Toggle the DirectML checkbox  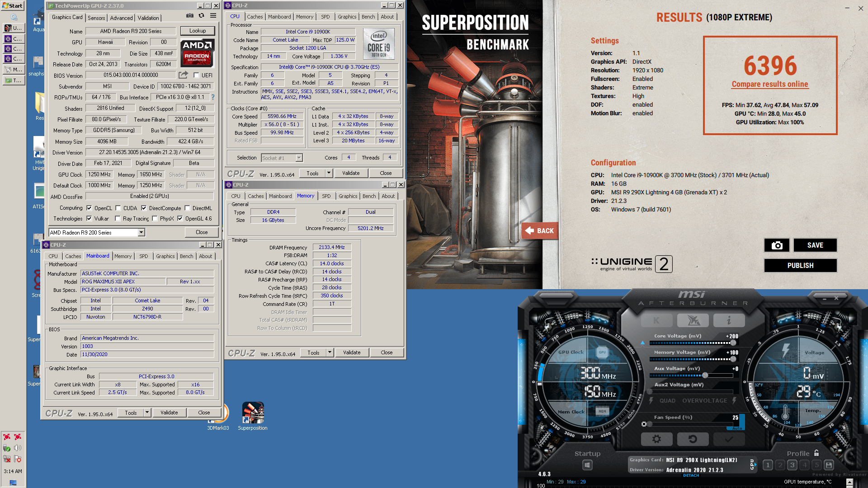[x=187, y=208]
